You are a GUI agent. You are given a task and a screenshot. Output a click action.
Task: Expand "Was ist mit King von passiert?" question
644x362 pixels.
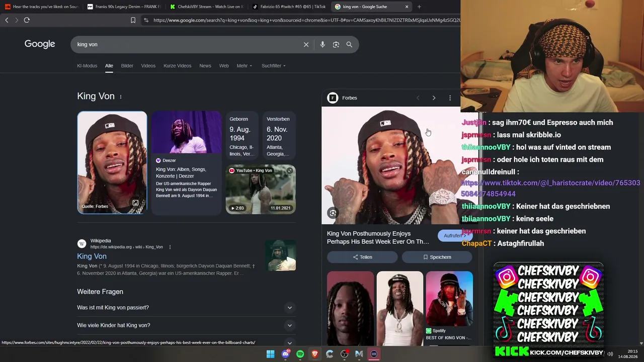[185, 308]
